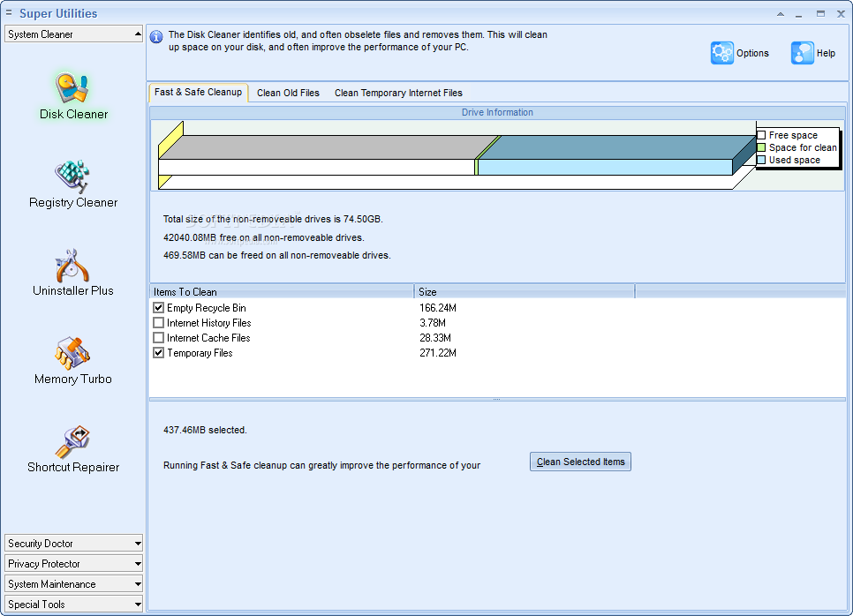Sort by the Size column header
The width and height of the screenshot is (853, 616).
point(525,292)
